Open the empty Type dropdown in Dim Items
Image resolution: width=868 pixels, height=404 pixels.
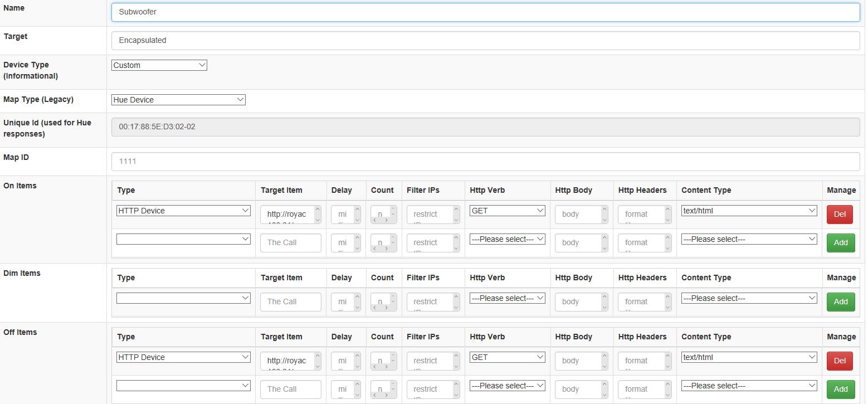click(183, 298)
